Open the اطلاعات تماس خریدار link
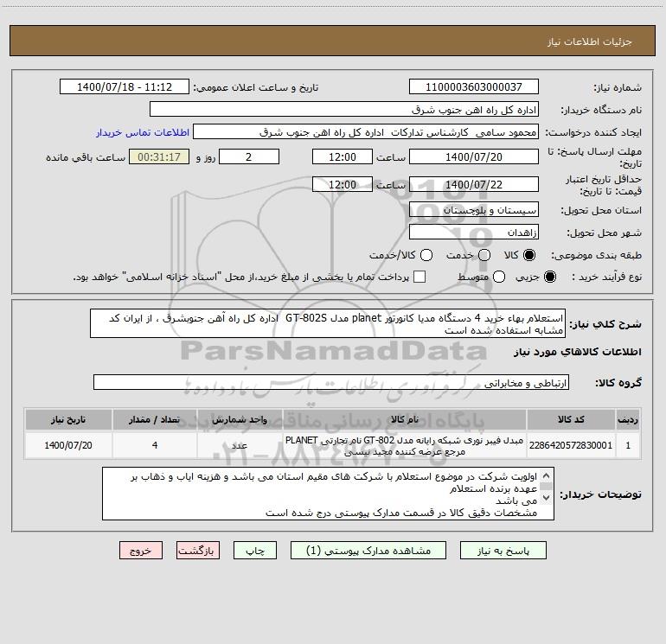Viewport: 666px width, 644px height. 143,132
